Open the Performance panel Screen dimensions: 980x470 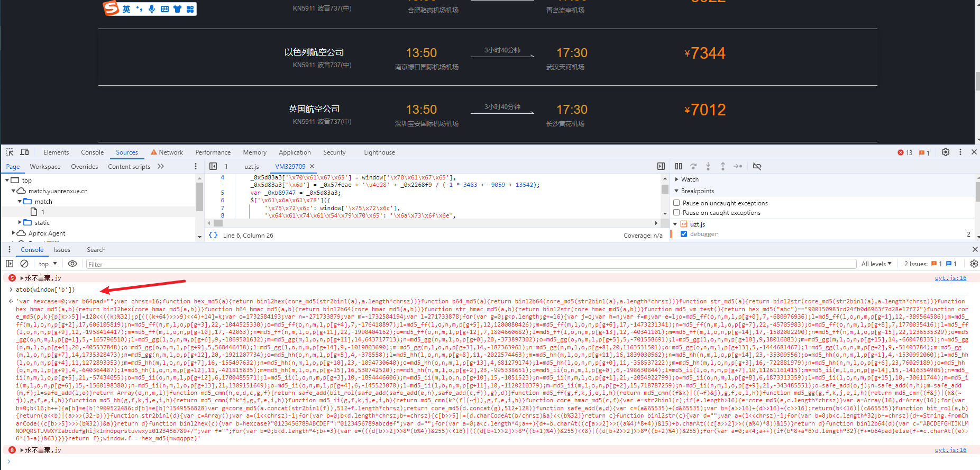(x=213, y=152)
